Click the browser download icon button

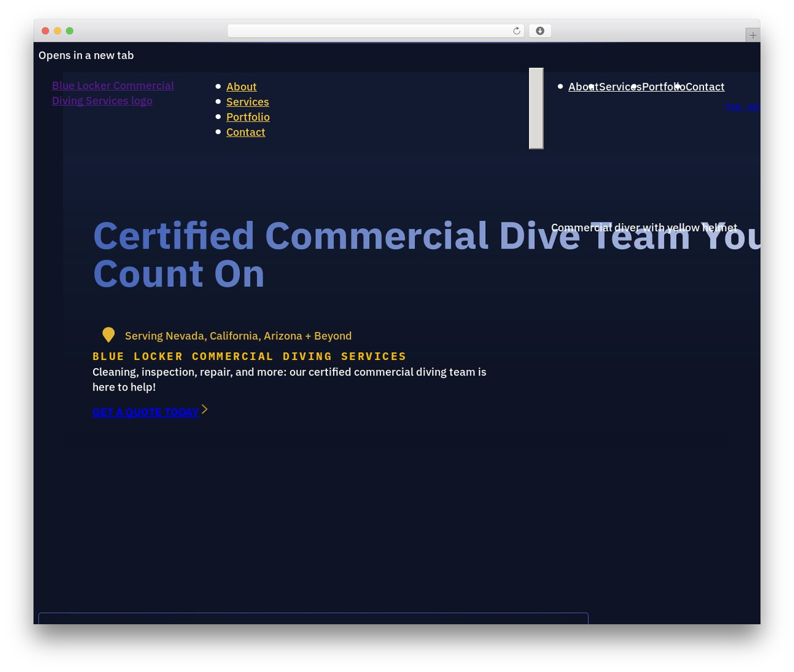point(540,31)
